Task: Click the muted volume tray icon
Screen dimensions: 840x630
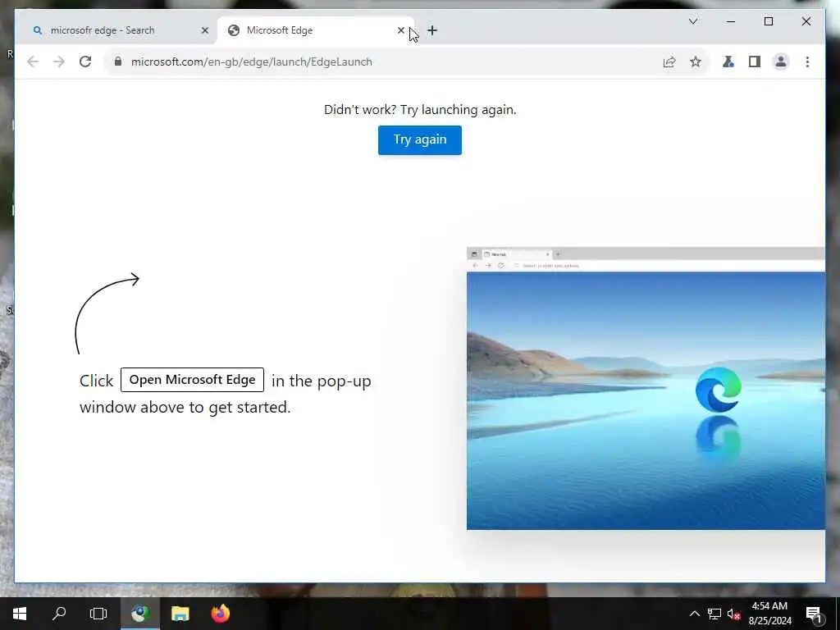Action: [733, 614]
